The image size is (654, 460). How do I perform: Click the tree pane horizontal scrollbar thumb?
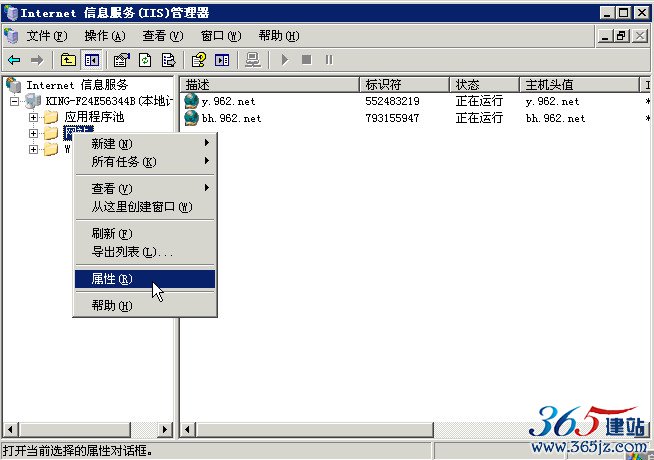(x=74, y=429)
